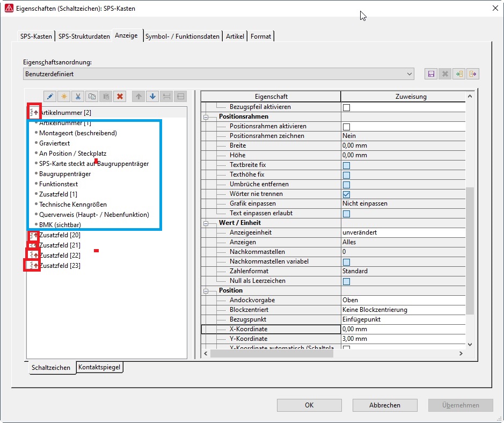Select Zusatzfeld [22] in the property tree

(x=60, y=256)
